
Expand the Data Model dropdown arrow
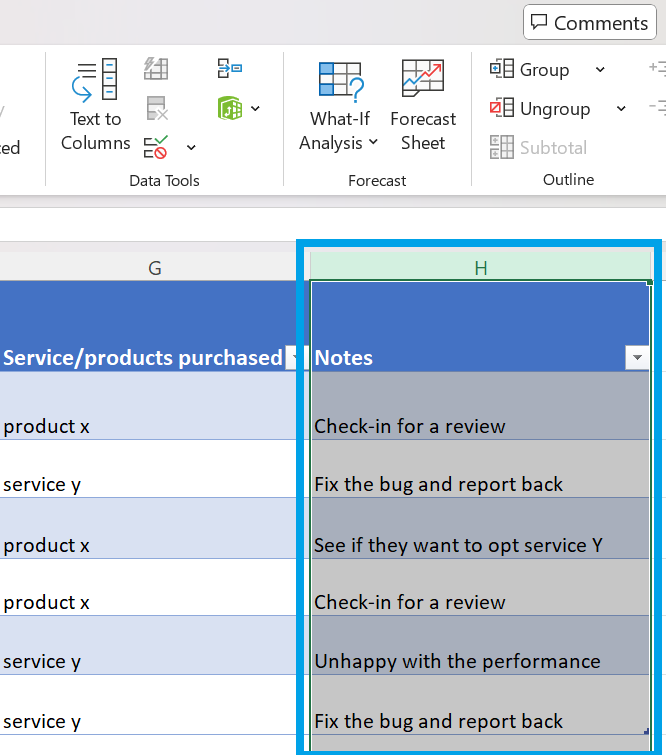(255, 108)
